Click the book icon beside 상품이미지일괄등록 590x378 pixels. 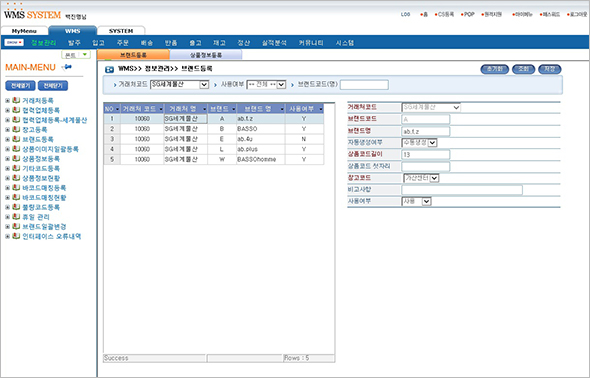tap(16, 149)
